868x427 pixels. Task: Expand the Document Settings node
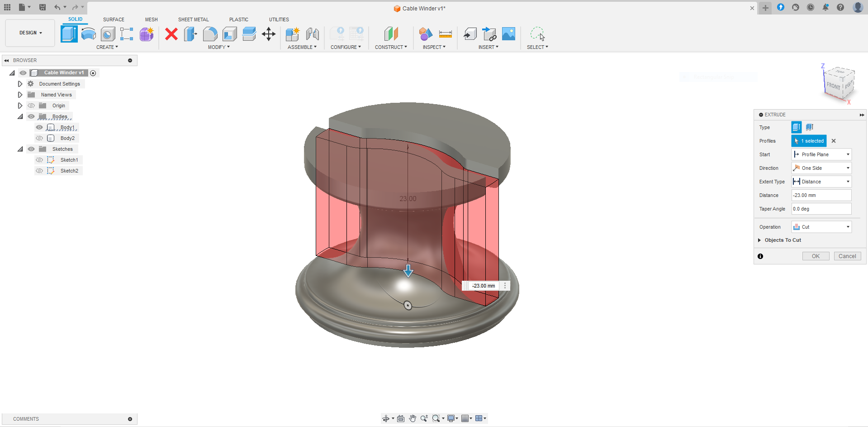click(20, 84)
